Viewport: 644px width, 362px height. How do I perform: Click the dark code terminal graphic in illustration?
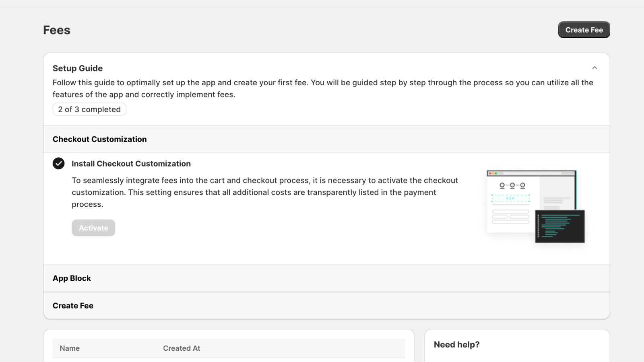(x=559, y=226)
